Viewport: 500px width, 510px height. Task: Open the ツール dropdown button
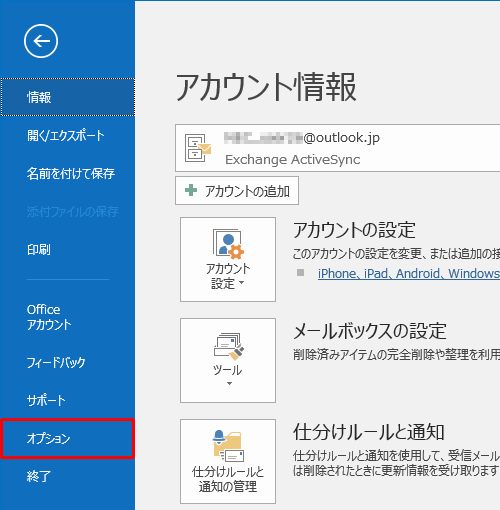[x=228, y=360]
